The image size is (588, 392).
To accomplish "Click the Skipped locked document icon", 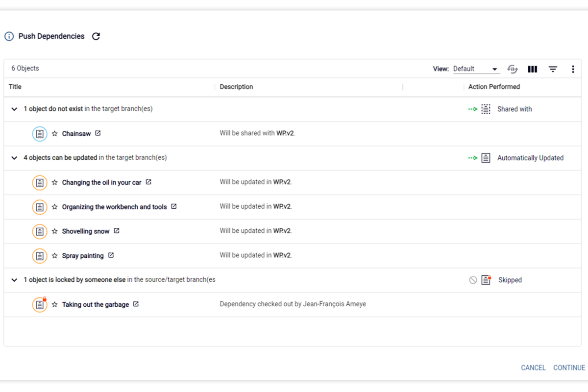I will point(486,280).
